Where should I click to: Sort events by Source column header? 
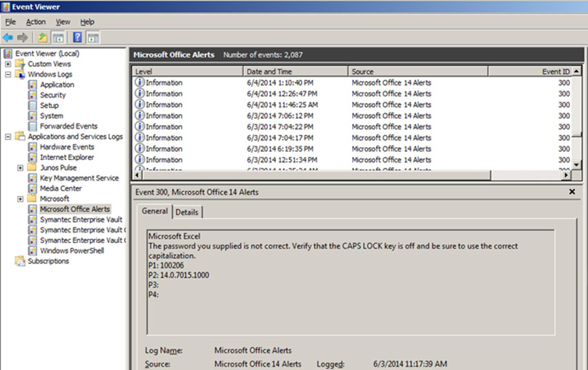(418, 71)
